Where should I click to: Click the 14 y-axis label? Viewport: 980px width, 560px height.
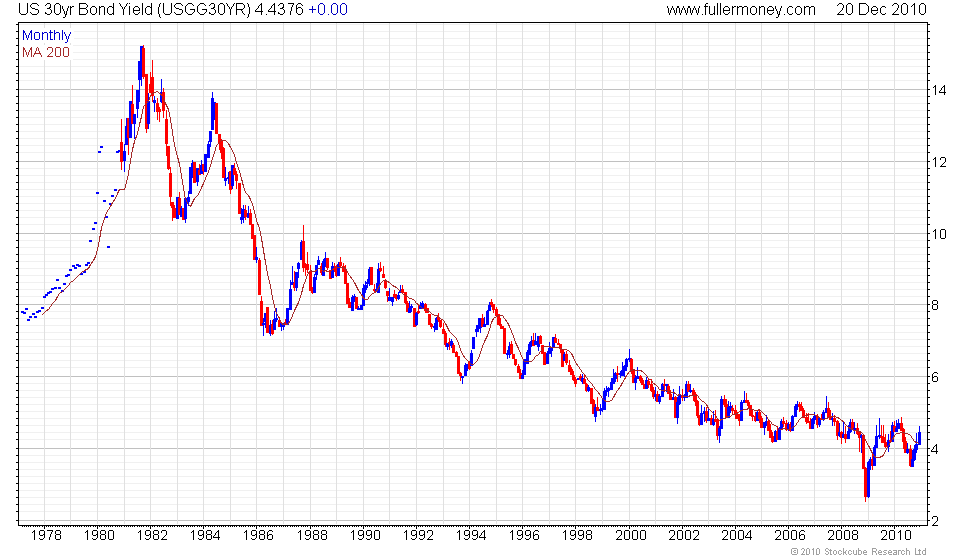pos(939,90)
